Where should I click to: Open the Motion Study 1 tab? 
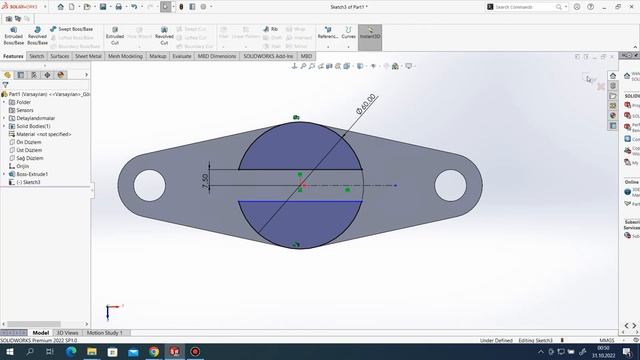pos(104,333)
